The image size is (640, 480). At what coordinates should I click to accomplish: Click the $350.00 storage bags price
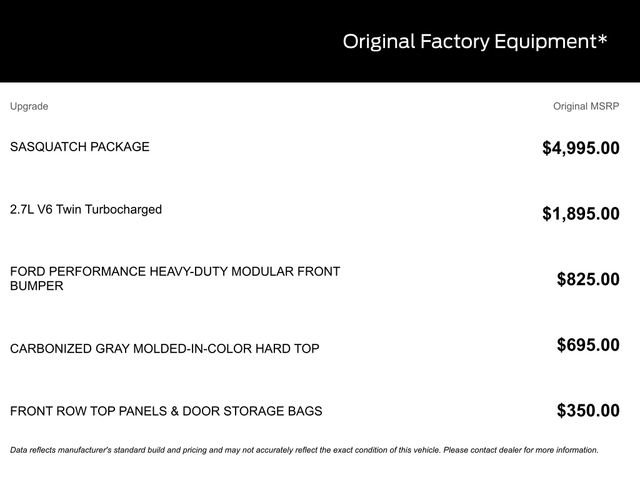588,410
